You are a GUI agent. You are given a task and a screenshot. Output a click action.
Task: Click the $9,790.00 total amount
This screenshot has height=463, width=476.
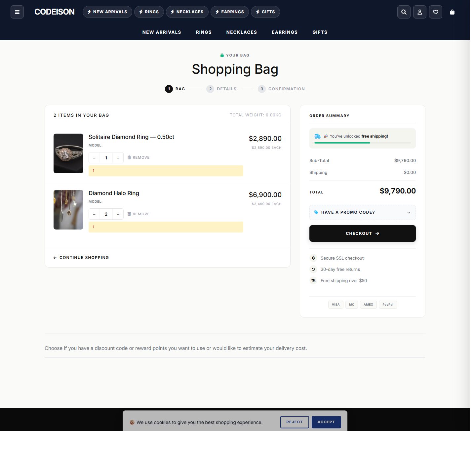tap(398, 191)
